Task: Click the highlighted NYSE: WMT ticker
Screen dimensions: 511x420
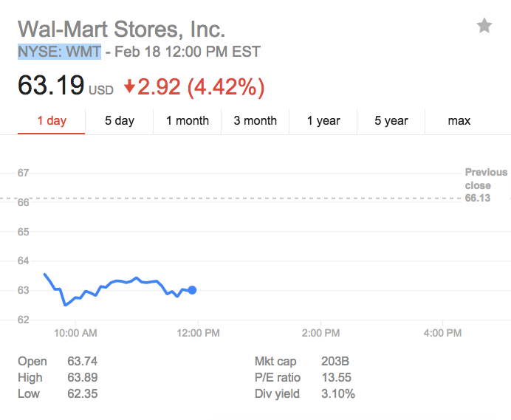Action: tap(59, 52)
